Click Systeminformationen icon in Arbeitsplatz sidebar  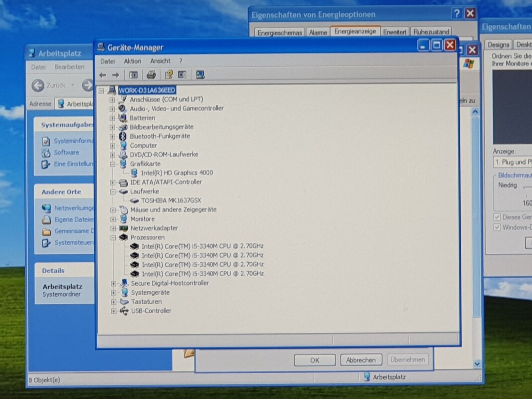(x=46, y=141)
